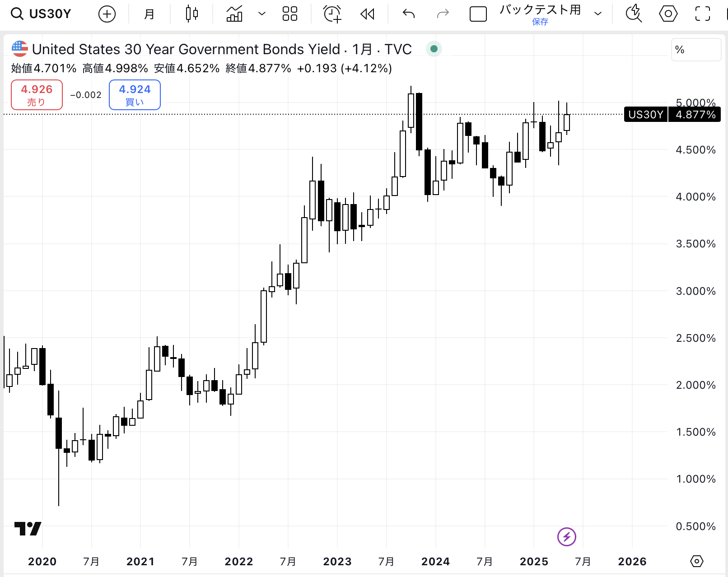Image resolution: width=728 pixels, height=577 pixels.
Task: Open the United States 30 Year Government Bonds Yield title
Action: [186, 49]
